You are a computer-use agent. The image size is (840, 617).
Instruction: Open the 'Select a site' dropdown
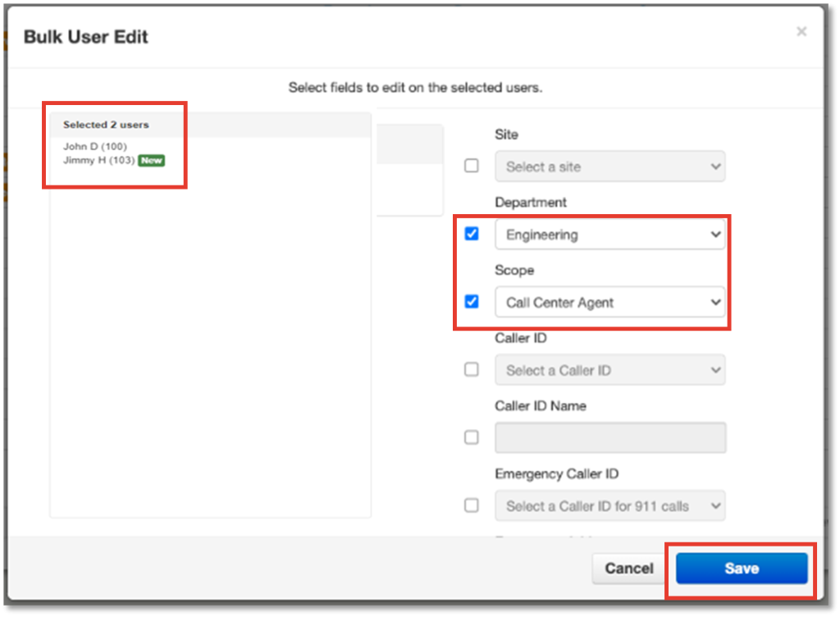(609, 167)
